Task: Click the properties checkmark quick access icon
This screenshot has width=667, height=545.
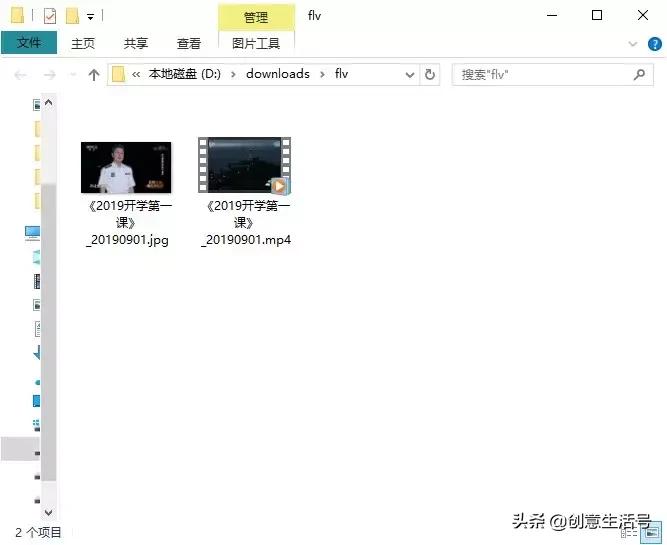Action: coord(50,16)
